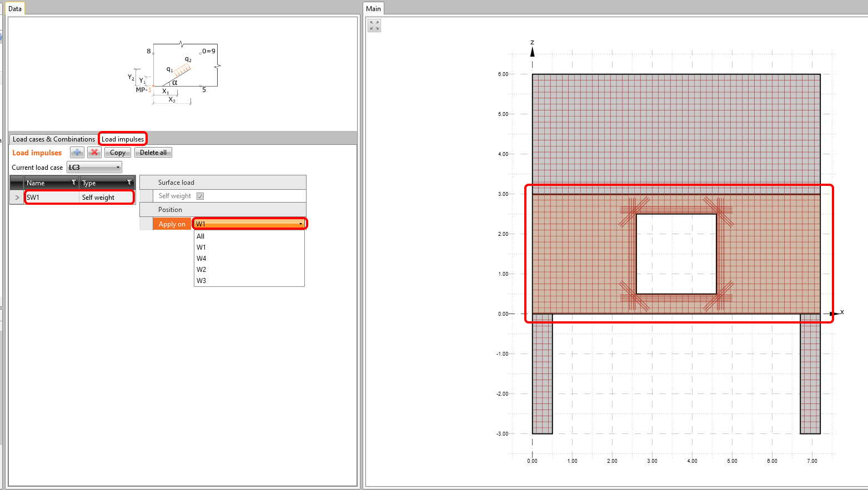The height and width of the screenshot is (490, 868).
Task: Click the Data panel tab
Action: click(x=14, y=8)
